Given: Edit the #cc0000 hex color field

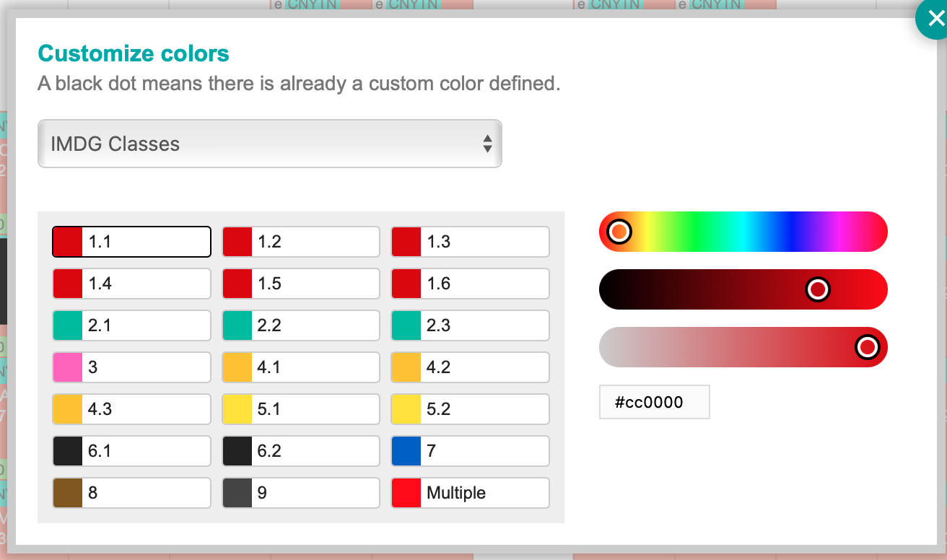Looking at the screenshot, I should (654, 402).
